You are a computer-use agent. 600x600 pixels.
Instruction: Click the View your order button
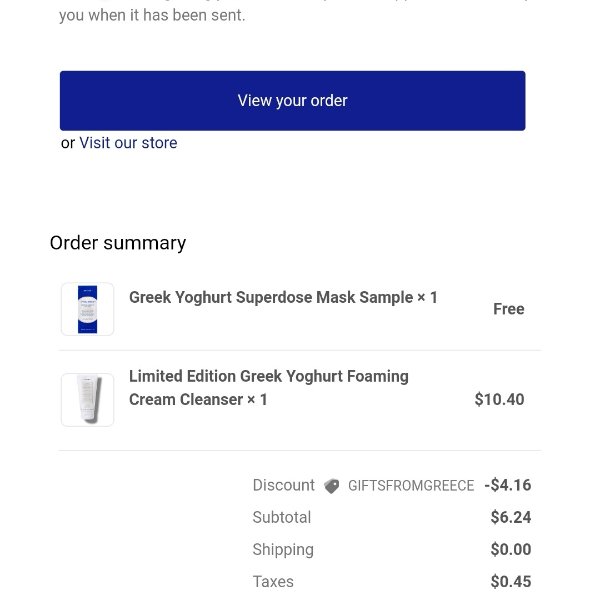pyautogui.click(x=292, y=101)
